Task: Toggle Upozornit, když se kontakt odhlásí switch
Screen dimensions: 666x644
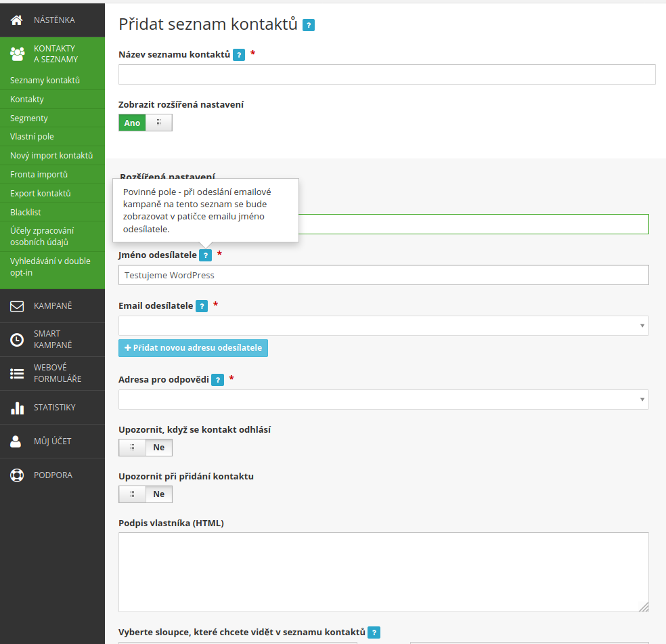Action: pos(146,447)
